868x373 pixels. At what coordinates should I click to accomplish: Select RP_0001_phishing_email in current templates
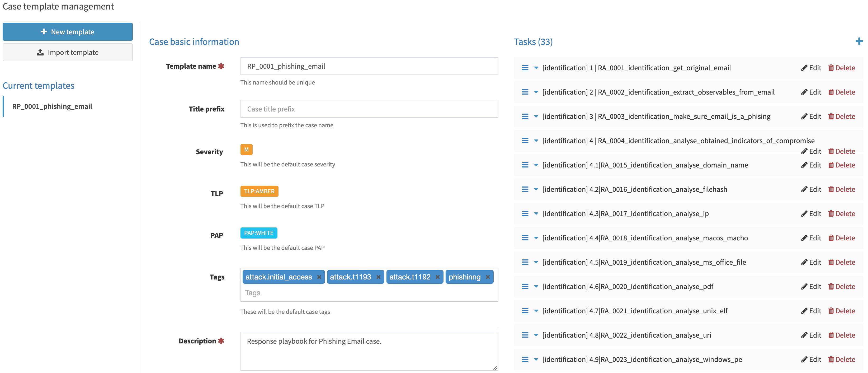point(52,106)
